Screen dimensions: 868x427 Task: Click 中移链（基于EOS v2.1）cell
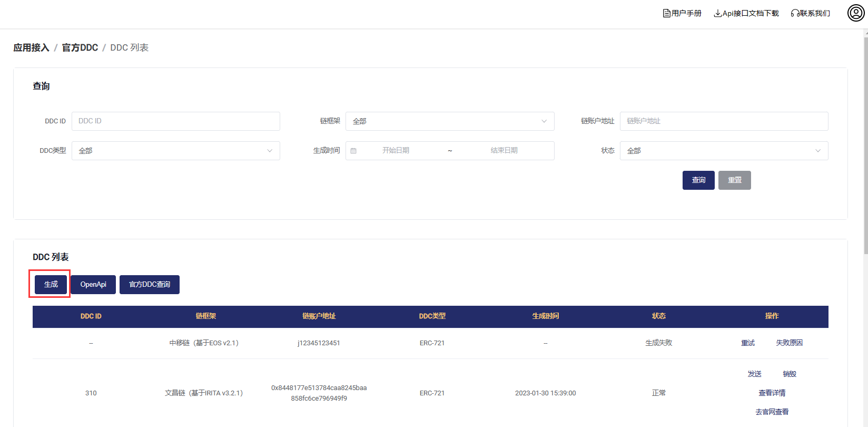[x=204, y=343]
